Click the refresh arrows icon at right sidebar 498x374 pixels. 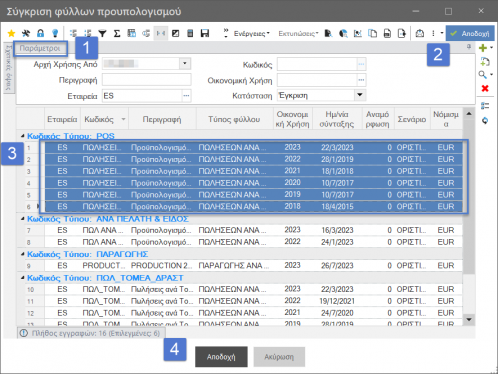(485, 120)
